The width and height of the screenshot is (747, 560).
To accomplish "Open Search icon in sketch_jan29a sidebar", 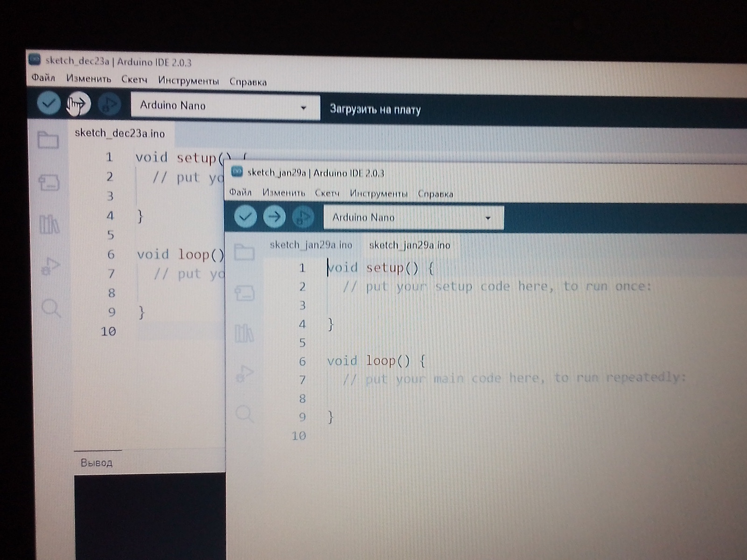I will (x=245, y=413).
